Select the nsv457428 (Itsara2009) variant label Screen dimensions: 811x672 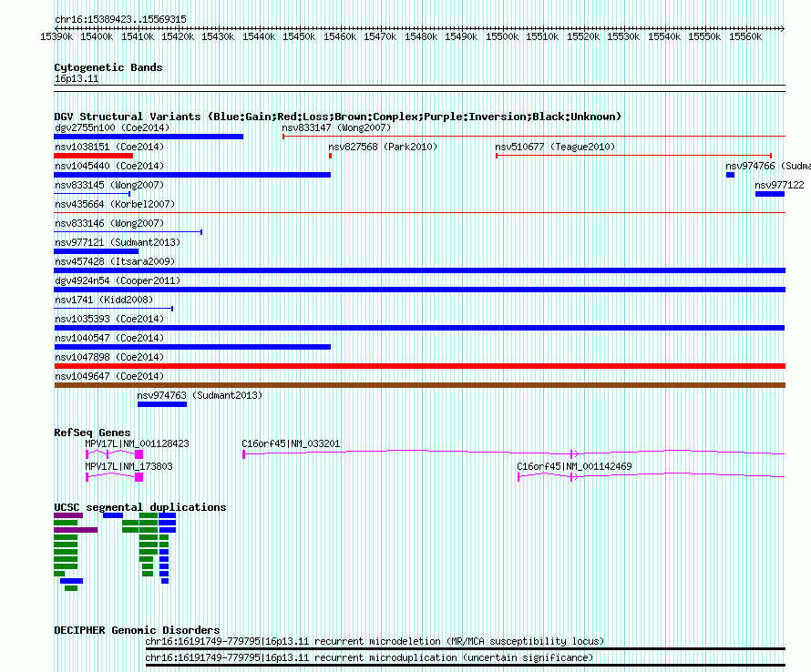pos(115,261)
